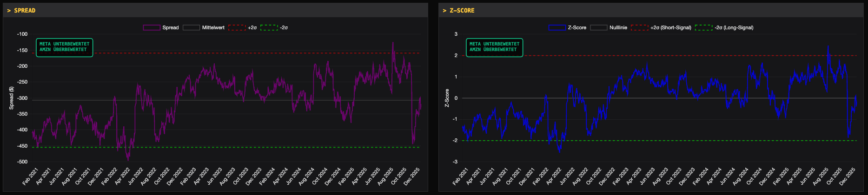Screen dimensions: 868x195
Task: Toggle the +2σ entry in Spread legend
Action: [243, 28]
